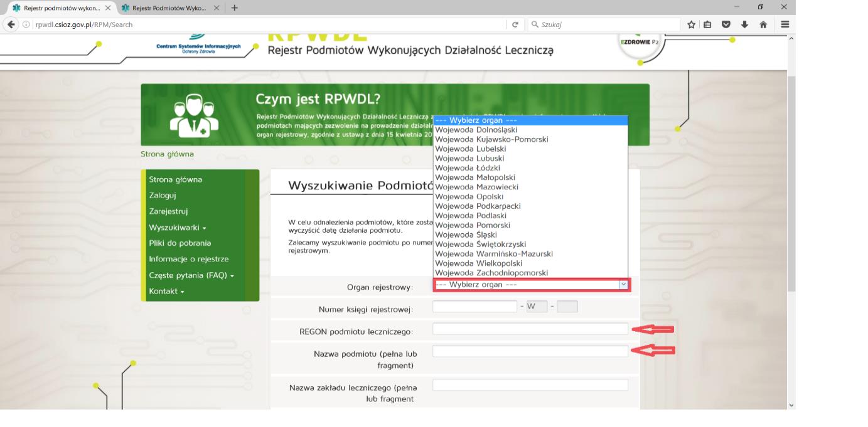Select Wojewoda Zachodniopomorski option
Screen dimensions: 868x427
click(x=530, y=273)
